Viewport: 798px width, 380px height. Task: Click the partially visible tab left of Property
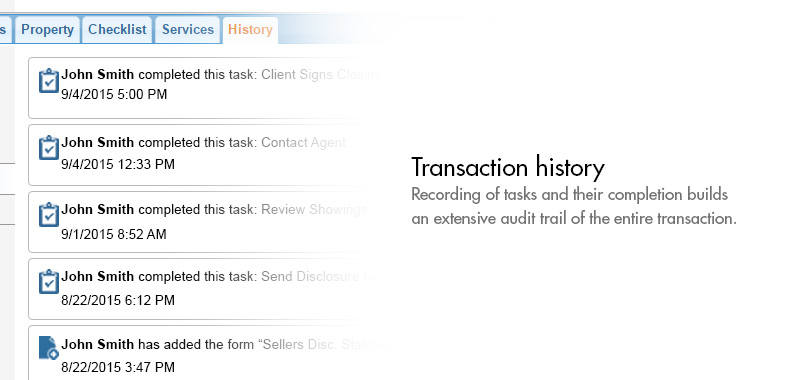click(6, 30)
